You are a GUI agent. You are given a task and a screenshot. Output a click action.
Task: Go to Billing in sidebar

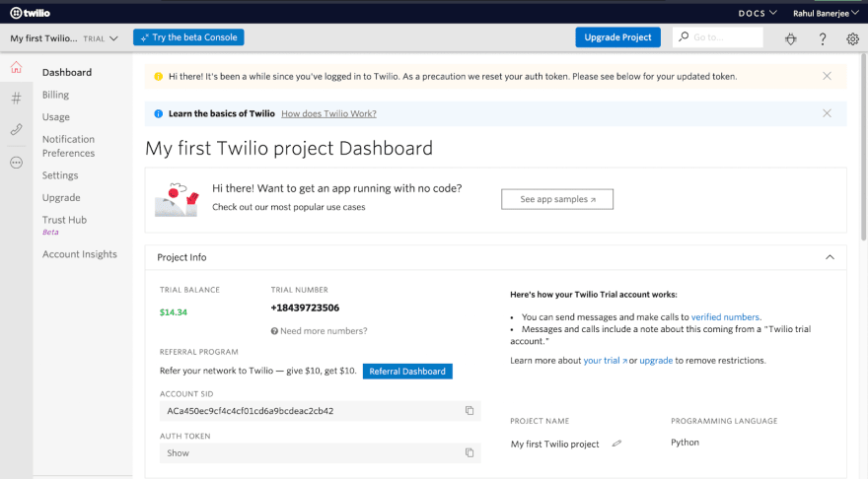pyautogui.click(x=55, y=95)
